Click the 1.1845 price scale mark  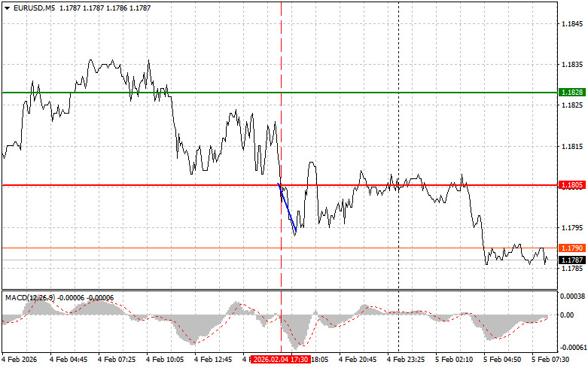(x=571, y=24)
